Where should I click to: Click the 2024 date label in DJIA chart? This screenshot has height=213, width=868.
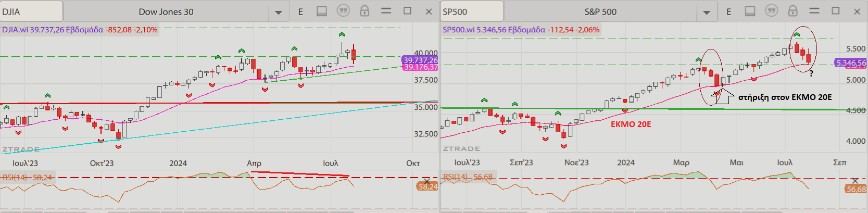[178, 164]
